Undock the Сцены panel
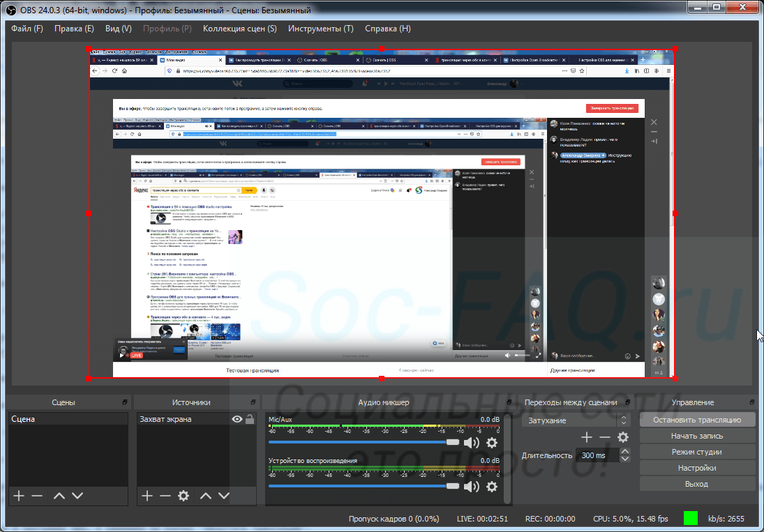This screenshot has width=764, height=532. point(125,402)
